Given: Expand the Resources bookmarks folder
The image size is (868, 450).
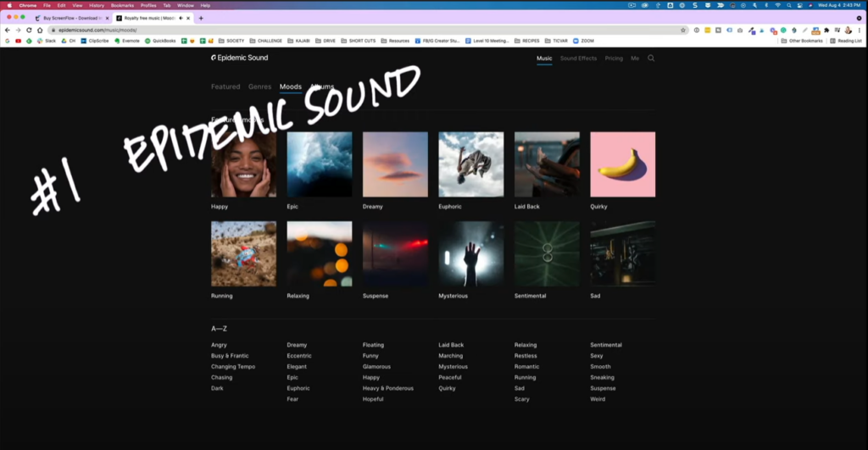Looking at the screenshot, I should pos(395,41).
